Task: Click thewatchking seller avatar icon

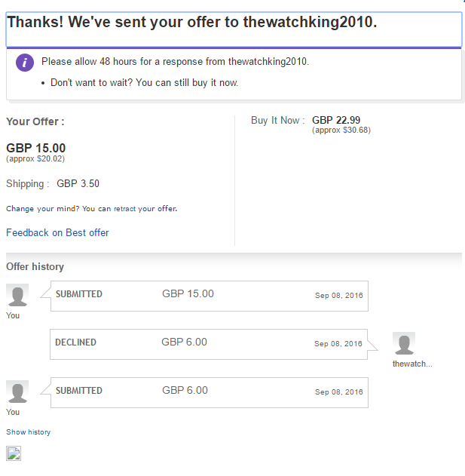Action: [404, 343]
